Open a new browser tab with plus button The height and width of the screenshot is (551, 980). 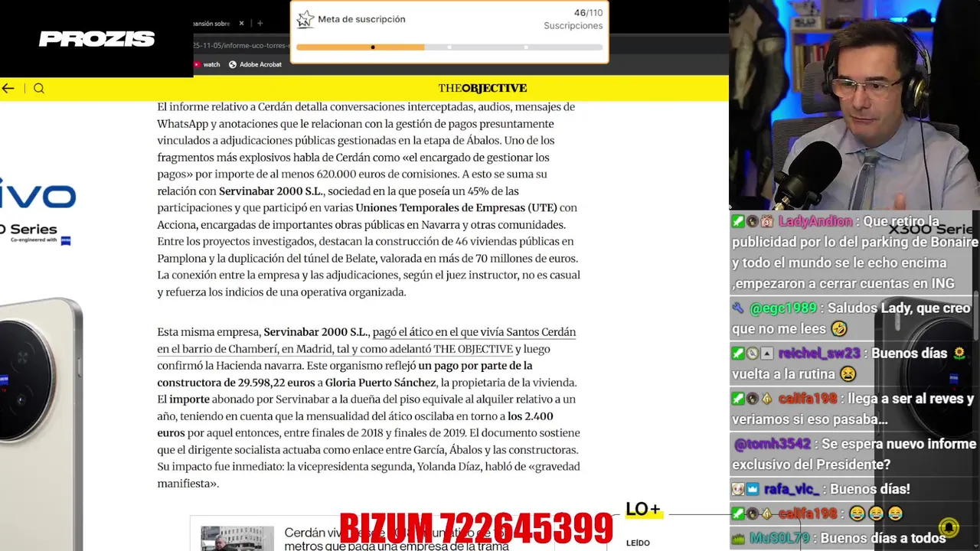coord(260,23)
